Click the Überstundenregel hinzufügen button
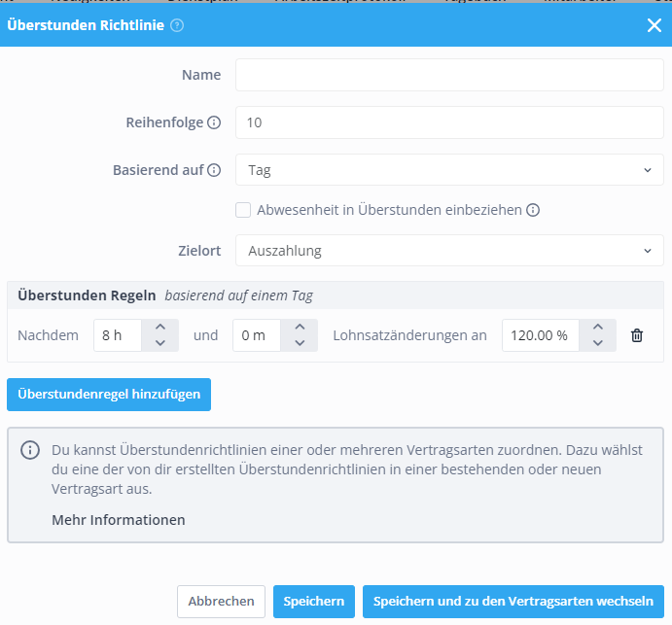This screenshot has width=672, height=625. point(109,395)
